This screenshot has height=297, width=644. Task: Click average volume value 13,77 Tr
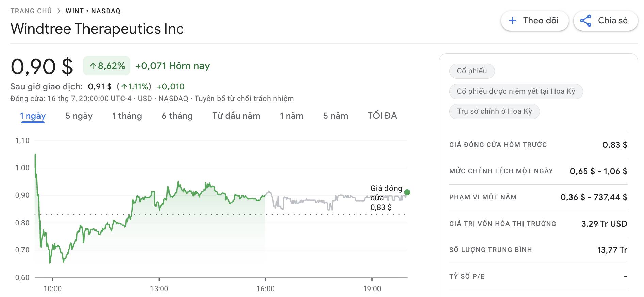coord(612,250)
